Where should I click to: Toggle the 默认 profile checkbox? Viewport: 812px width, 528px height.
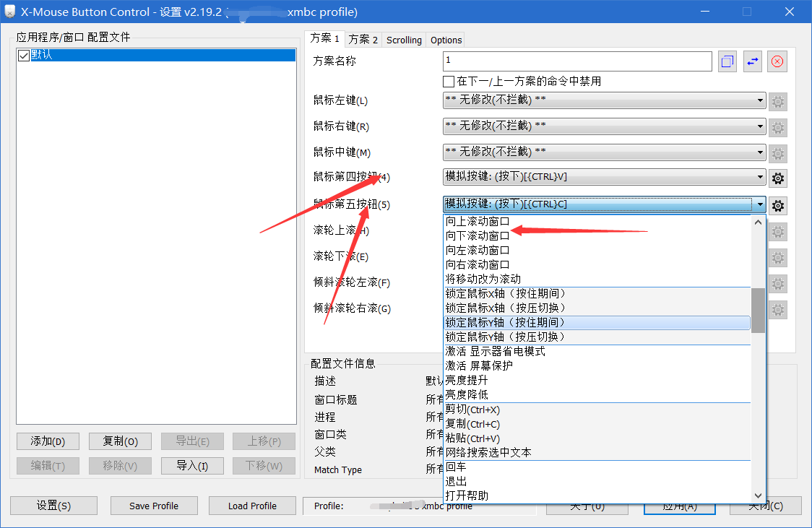click(x=24, y=54)
